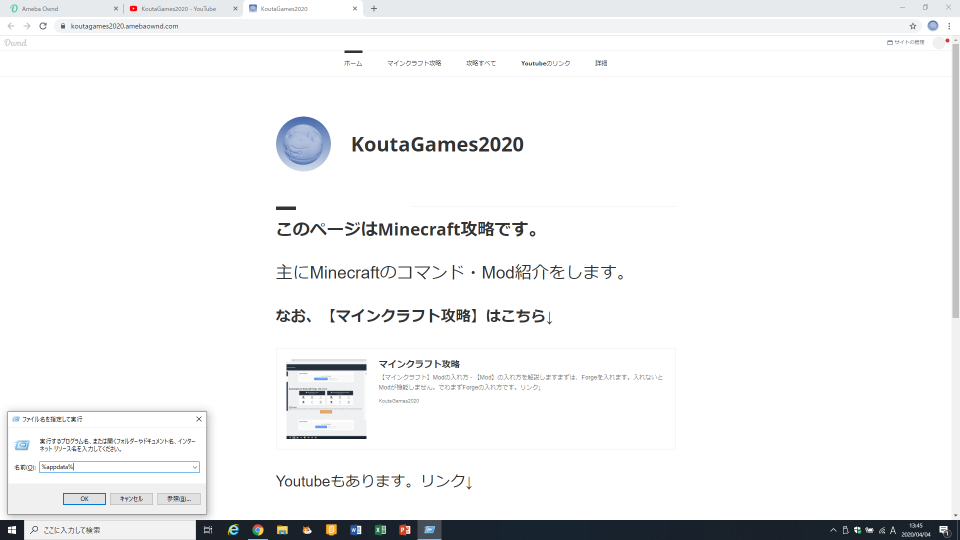The image size is (960, 540).
Task: Open the Windows Start menu
Action: click(12, 530)
